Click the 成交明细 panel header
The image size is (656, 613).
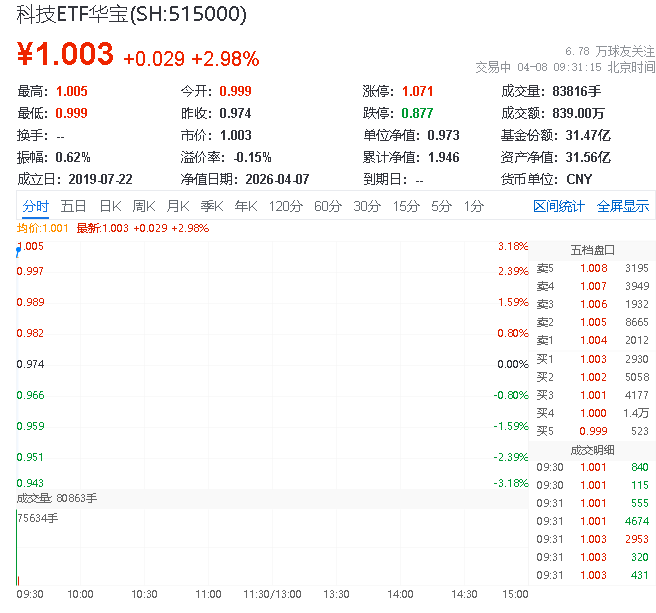click(x=592, y=450)
